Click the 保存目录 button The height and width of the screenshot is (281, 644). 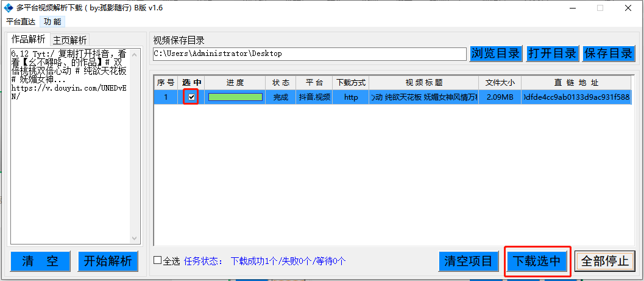coord(608,54)
